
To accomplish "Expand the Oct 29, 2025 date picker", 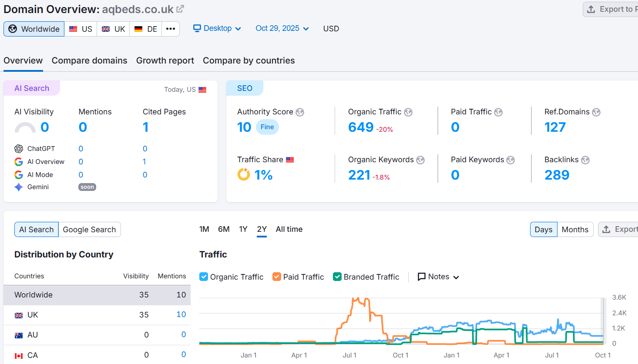I will pyautogui.click(x=282, y=28).
